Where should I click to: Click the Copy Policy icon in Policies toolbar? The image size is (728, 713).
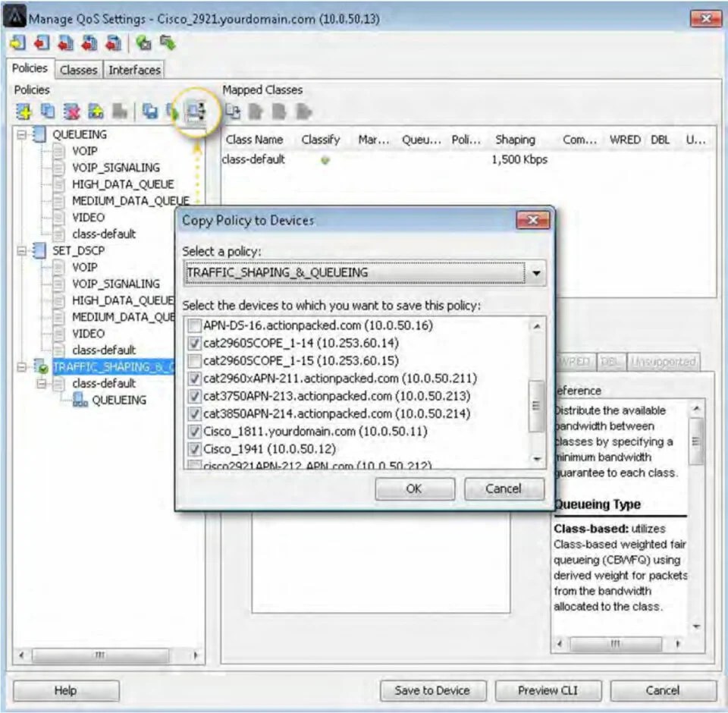(47, 112)
